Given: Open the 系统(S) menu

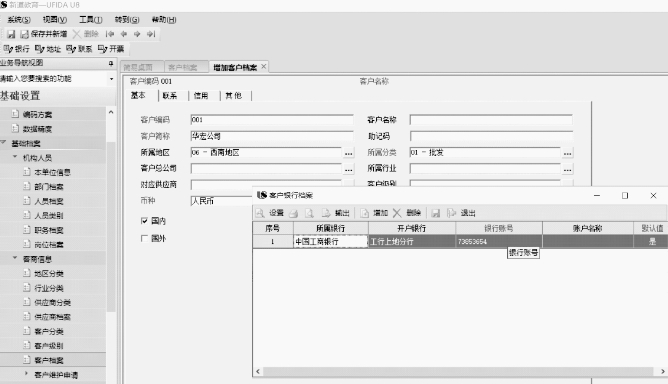Looking at the screenshot, I should [19, 20].
